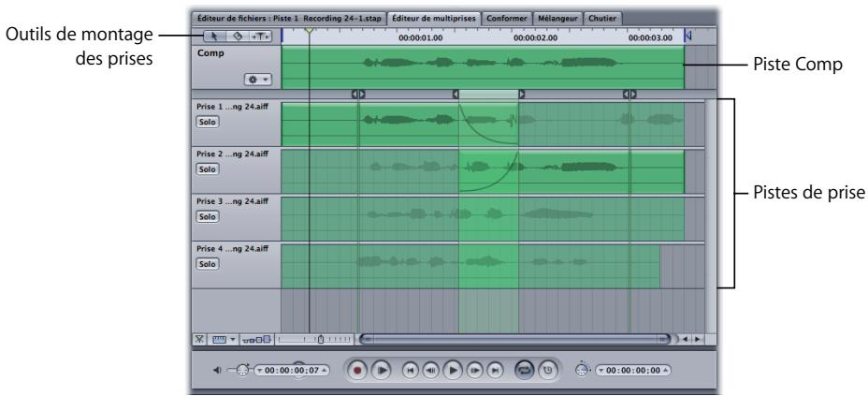The height and width of the screenshot is (396, 868).
Task: Solo the Prise 2 take
Action: point(207,169)
